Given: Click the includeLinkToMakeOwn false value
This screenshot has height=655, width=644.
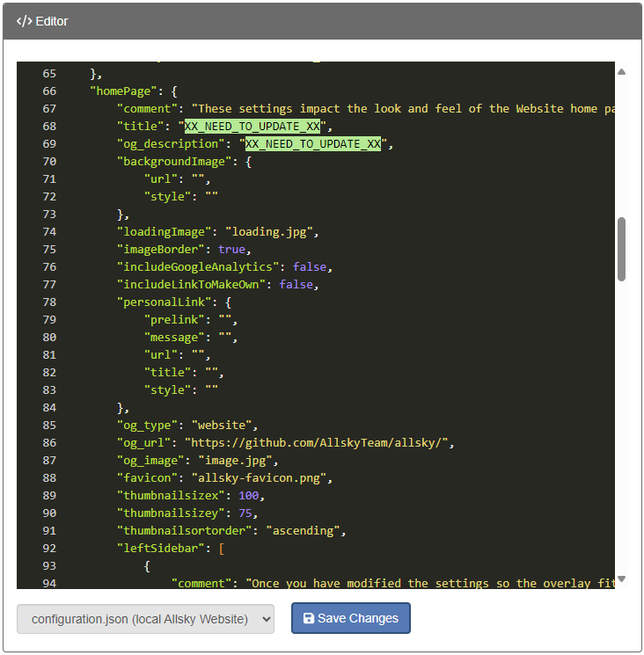Looking at the screenshot, I should pos(296,284).
